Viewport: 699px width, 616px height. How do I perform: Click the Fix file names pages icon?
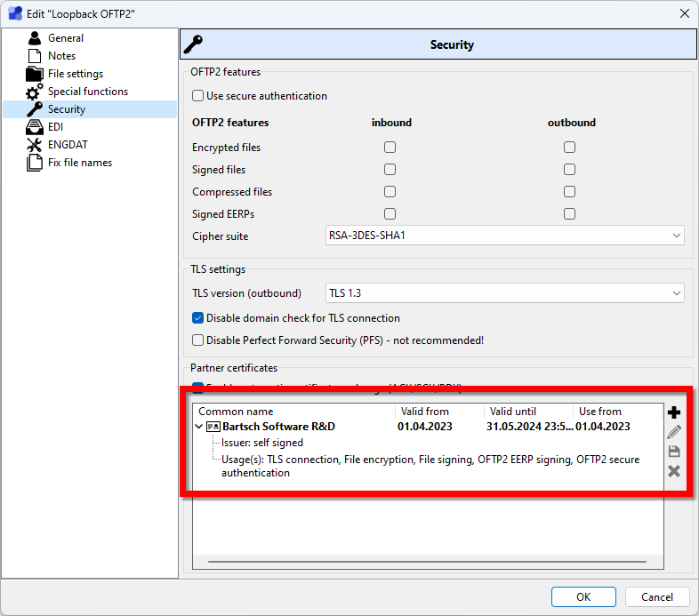35,163
